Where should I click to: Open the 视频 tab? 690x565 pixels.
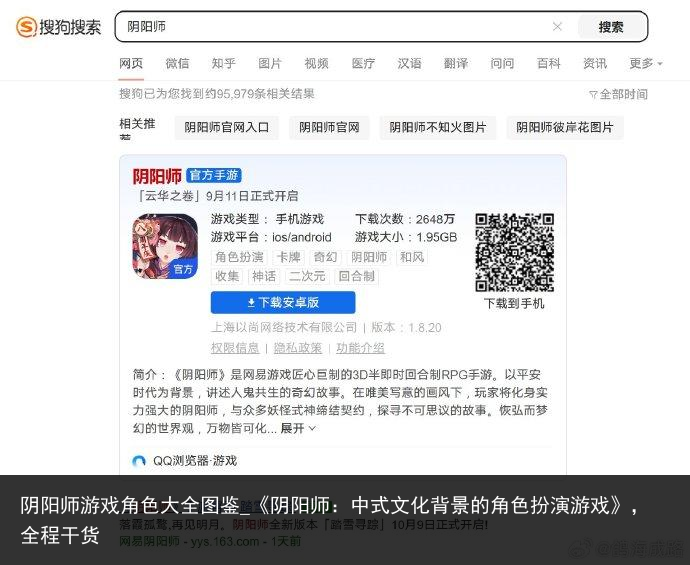[316, 63]
